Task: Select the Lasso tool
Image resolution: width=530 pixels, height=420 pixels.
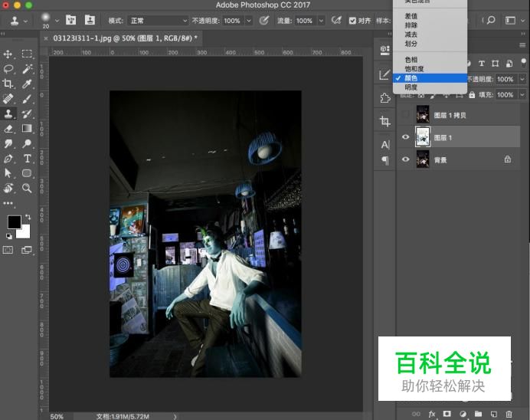Action: (x=8, y=69)
